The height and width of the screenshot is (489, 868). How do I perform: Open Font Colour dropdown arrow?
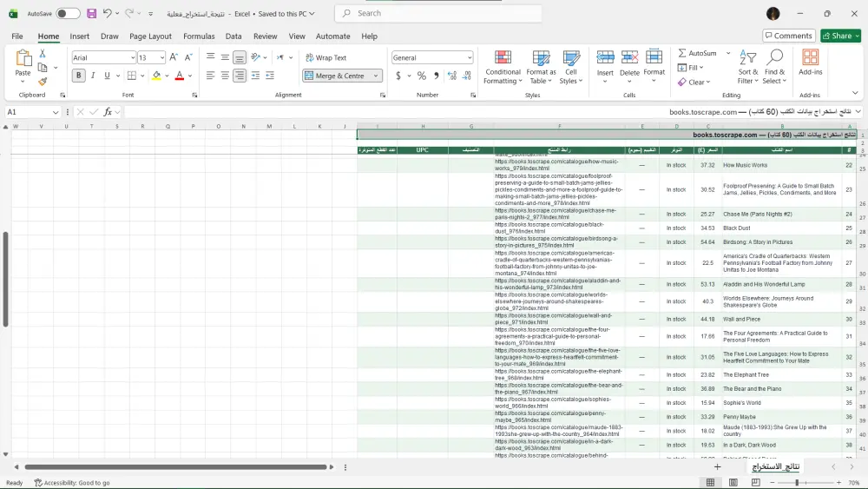[x=190, y=76]
